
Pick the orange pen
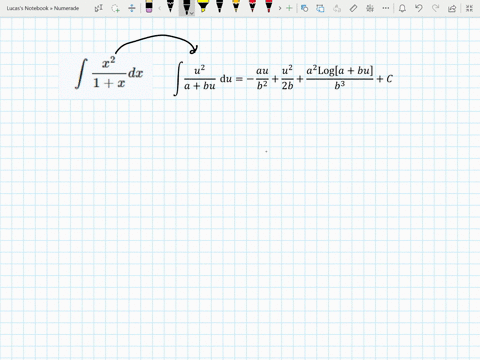[x=236, y=6]
